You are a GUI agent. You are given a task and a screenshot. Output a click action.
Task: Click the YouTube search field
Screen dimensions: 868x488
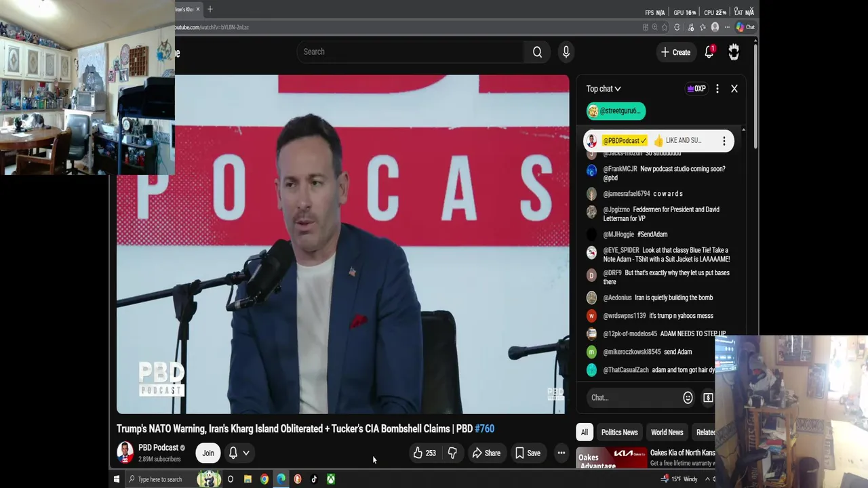410,52
